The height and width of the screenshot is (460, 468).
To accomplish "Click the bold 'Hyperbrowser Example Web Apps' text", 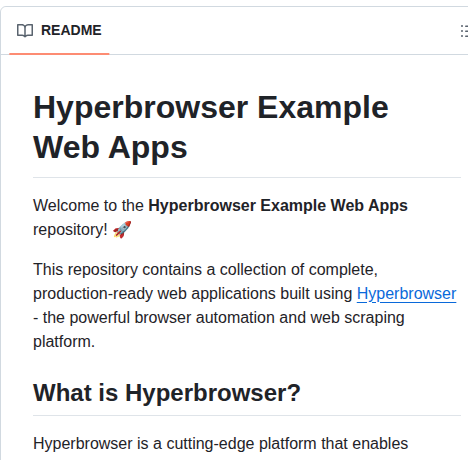I will (x=278, y=205).
